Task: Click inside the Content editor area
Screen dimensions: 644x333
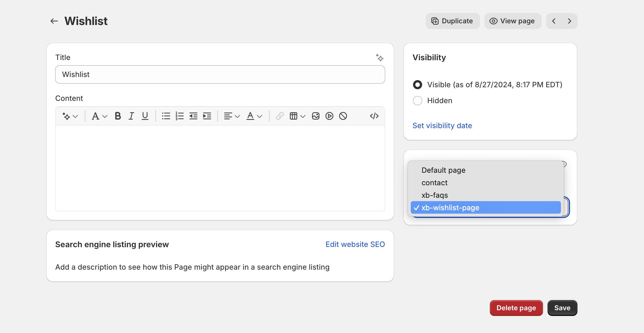Action: (x=220, y=168)
